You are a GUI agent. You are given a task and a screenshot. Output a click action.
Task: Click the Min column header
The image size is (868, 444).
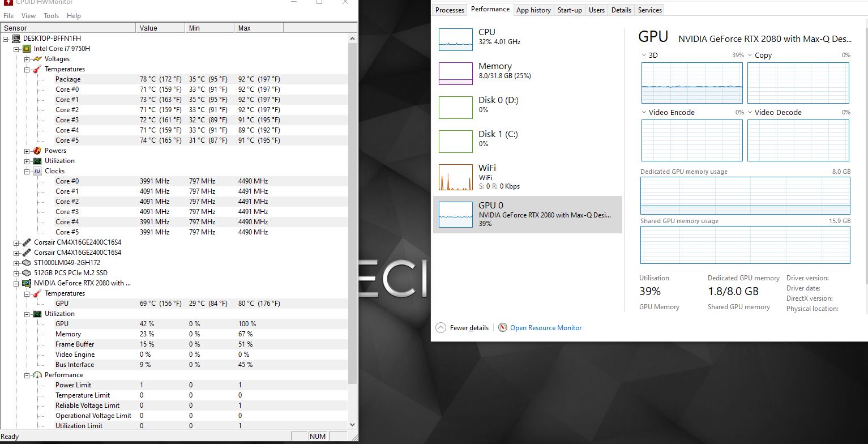[209, 28]
